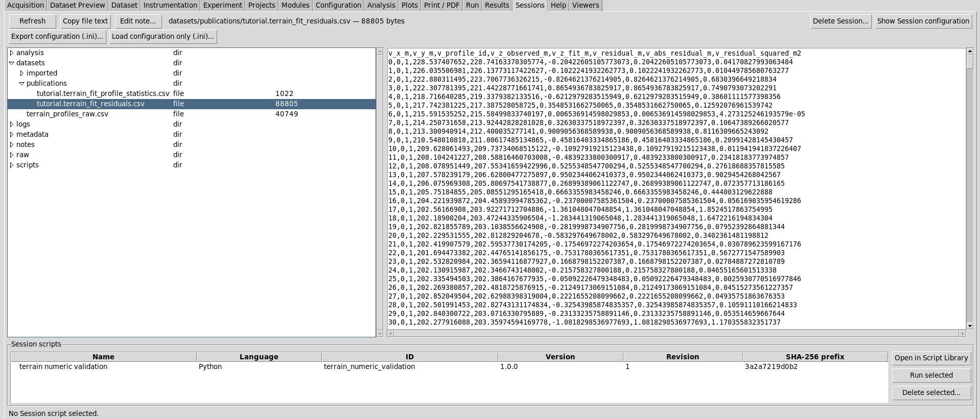Click the SHA-256 prefix column header
Viewport: 980px width, 419px height.
click(x=815, y=357)
